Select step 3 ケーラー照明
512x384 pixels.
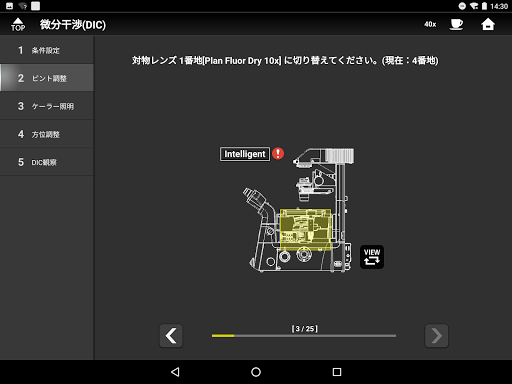click(x=47, y=106)
